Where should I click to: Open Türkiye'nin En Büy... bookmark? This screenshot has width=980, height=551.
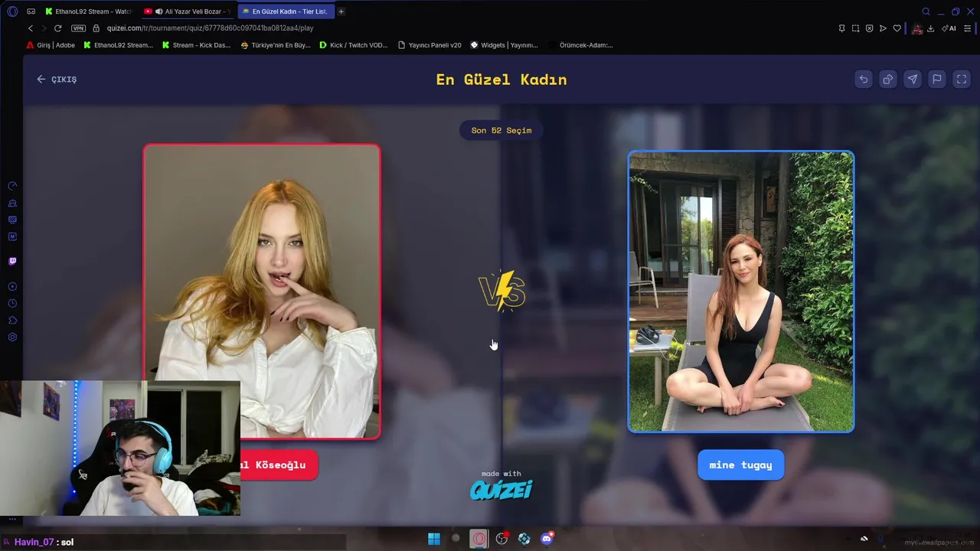276,45
